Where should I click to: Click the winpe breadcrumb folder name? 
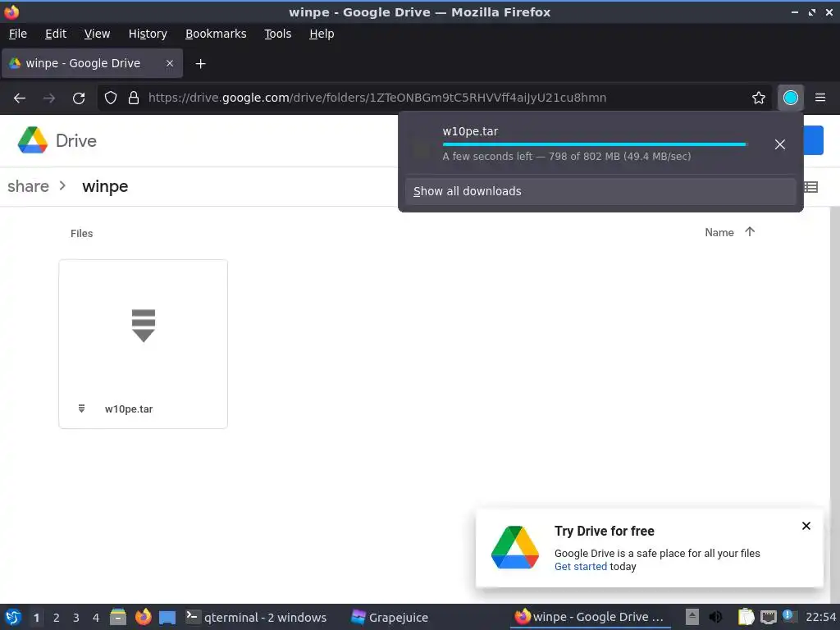click(x=105, y=186)
